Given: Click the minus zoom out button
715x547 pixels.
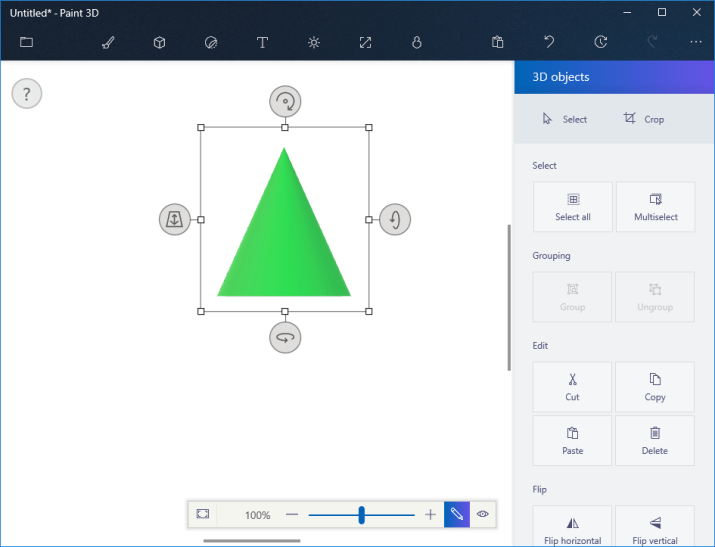Looking at the screenshot, I should pyautogui.click(x=292, y=515).
